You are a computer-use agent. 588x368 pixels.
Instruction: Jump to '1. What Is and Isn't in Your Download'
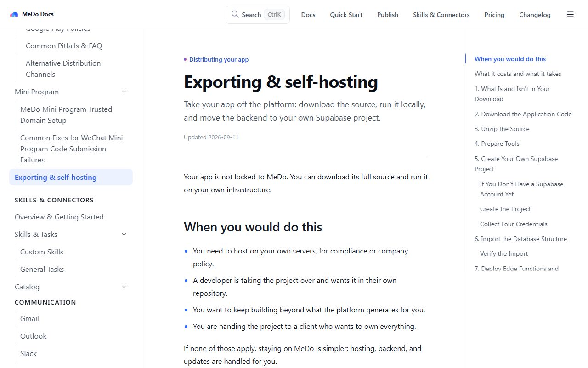(x=512, y=94)
